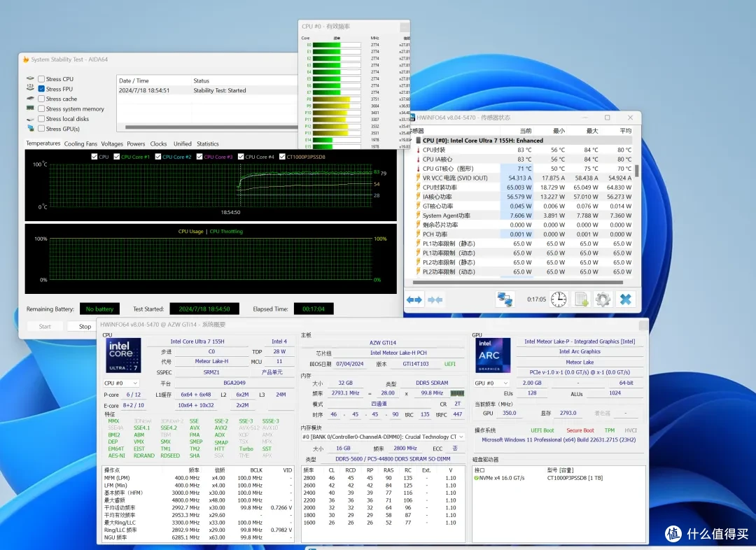Image resolution: width=756 pixels, height=550 pixels.
Task: Click the Intel Meteor Lake-P Integrated Graphics field
Action: (580, 341)
